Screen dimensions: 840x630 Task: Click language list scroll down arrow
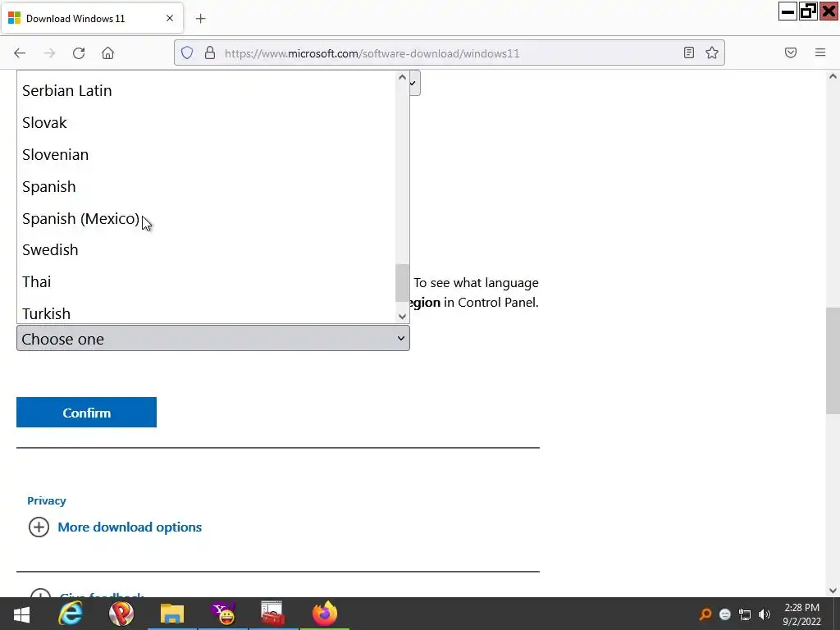[402, 317]
